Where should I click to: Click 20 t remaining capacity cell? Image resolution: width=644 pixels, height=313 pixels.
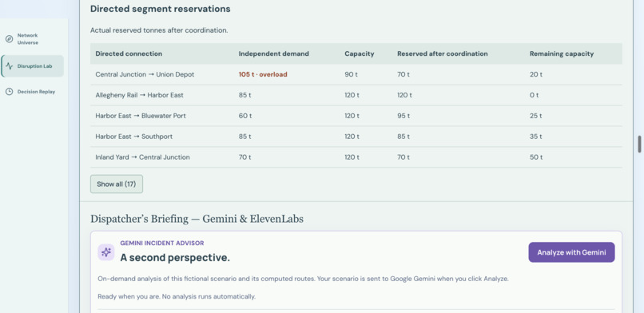point(536,75)
